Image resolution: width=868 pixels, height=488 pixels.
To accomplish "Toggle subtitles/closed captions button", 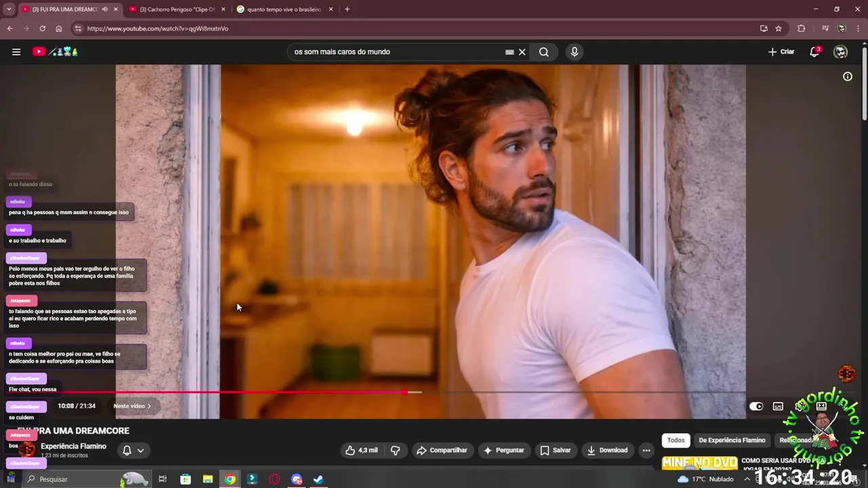I will click(x=778, y=406).
